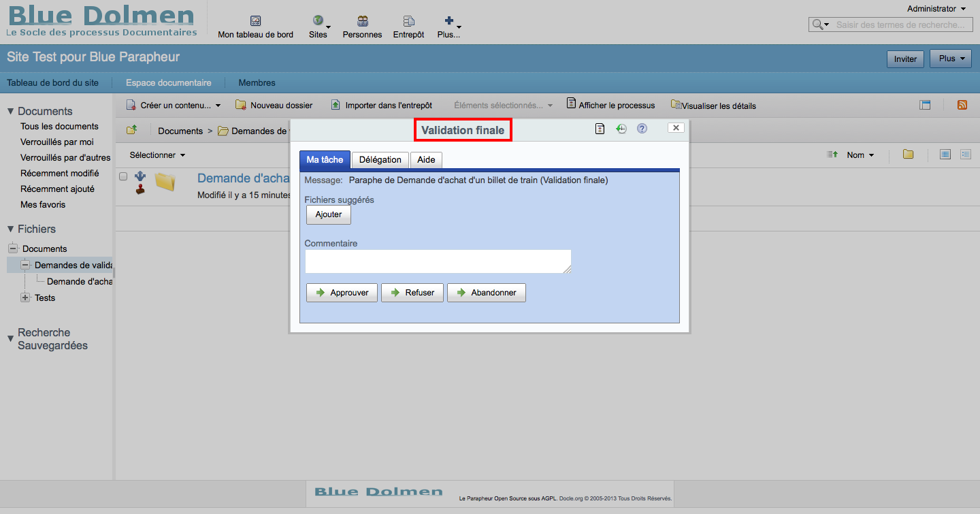Screen dimensions: 980x514
Task: Open the Nom sort-field dropdown
Action: (860, 155)
